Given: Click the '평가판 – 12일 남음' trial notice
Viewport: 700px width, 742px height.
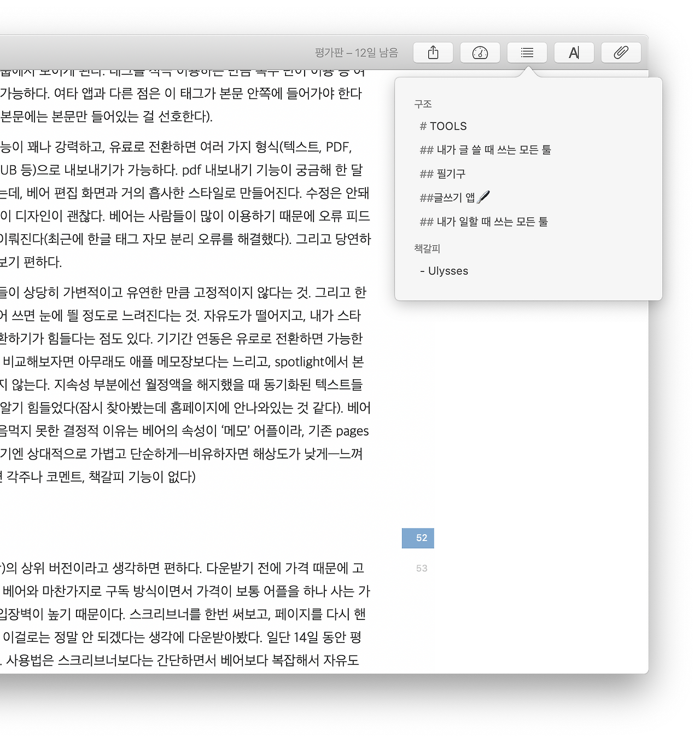Looking at the screenshot, I should (x=357, y=53).
